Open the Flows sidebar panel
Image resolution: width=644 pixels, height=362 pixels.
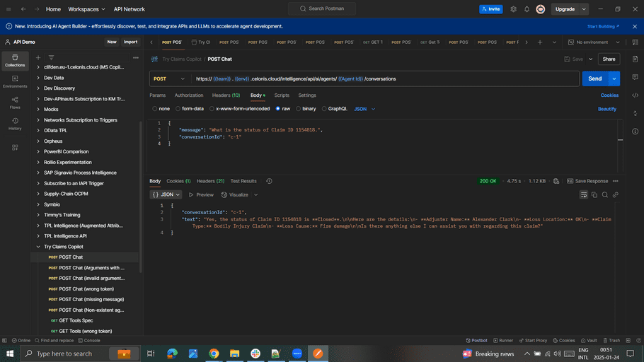pyautogui.click(x=15, y=102)
